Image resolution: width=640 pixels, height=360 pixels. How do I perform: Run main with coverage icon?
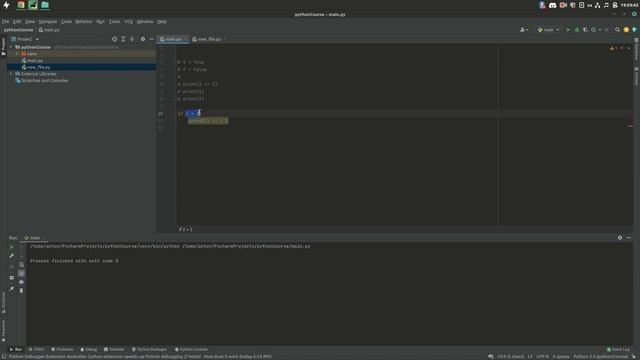[x=585, y=30]
